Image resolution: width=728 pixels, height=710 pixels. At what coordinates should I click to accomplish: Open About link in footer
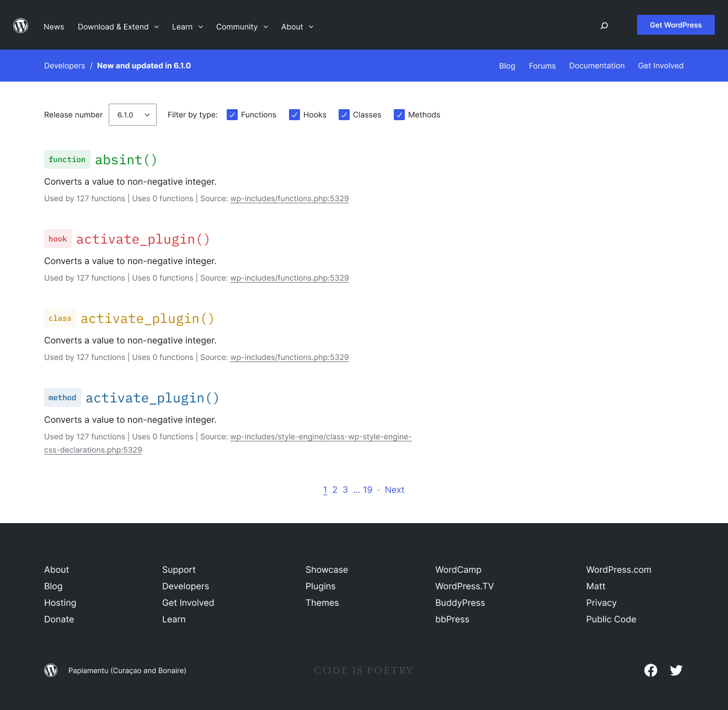(x=56, y=569)
